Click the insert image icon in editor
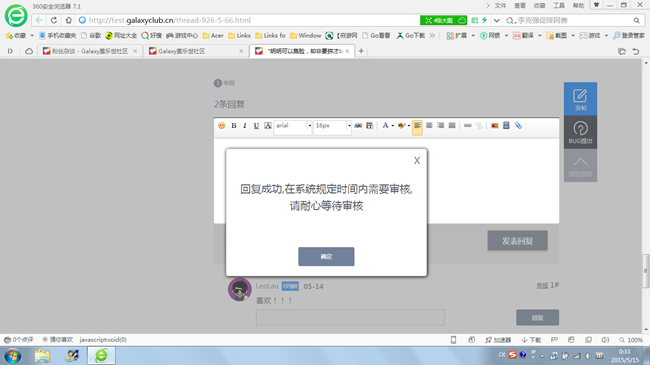 (x=495, y=125)
